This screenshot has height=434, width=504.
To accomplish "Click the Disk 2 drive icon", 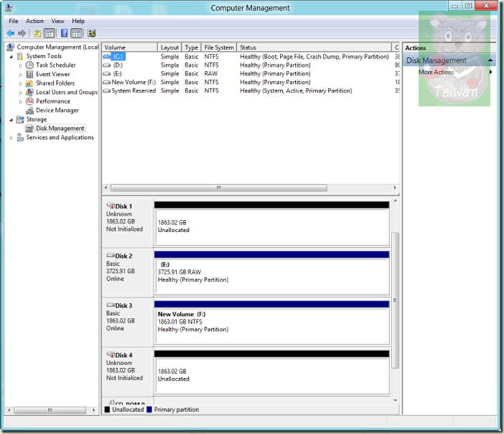I will [110, 256].
